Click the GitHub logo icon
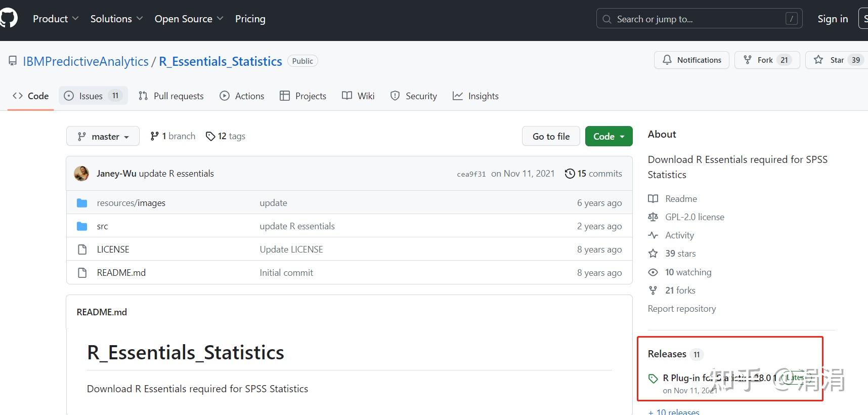868x415 pixels. tap(8, 19)
